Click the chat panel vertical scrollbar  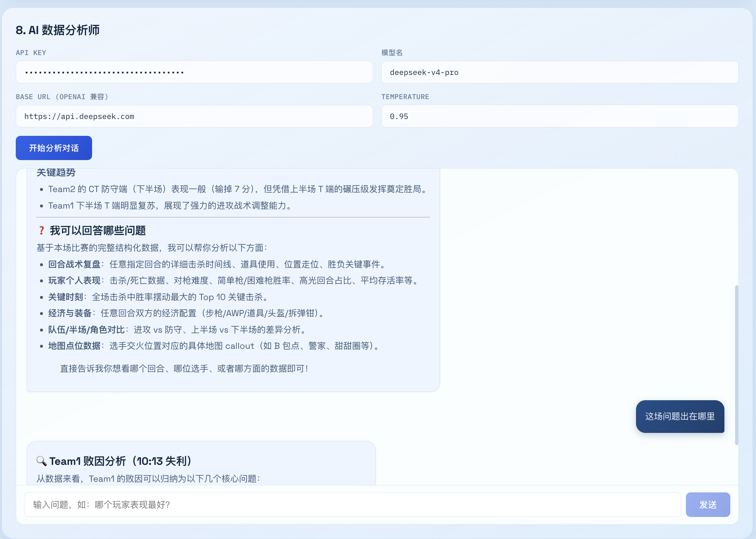tap(736, 365)
